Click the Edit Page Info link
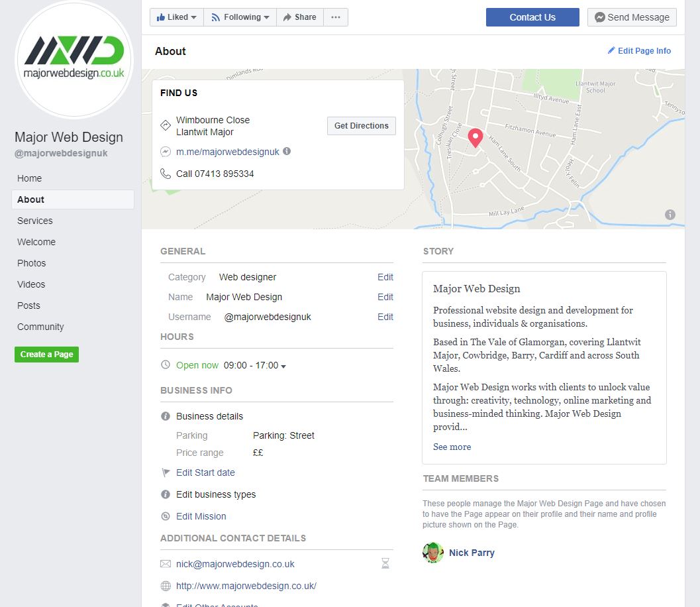Image resolution: width=700 pixels, height=607 pixels. coord(639,51)
